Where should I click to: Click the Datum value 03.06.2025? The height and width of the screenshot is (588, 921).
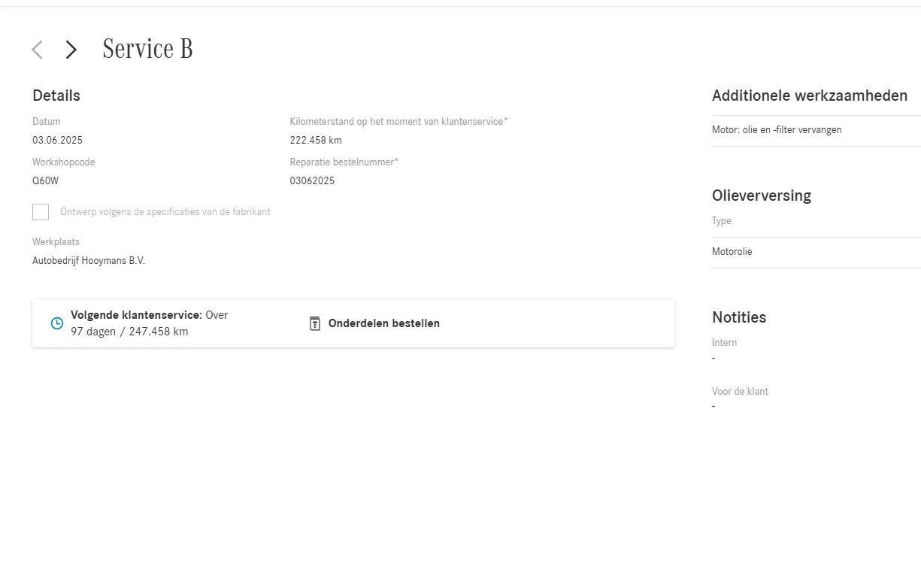point(57,140)
